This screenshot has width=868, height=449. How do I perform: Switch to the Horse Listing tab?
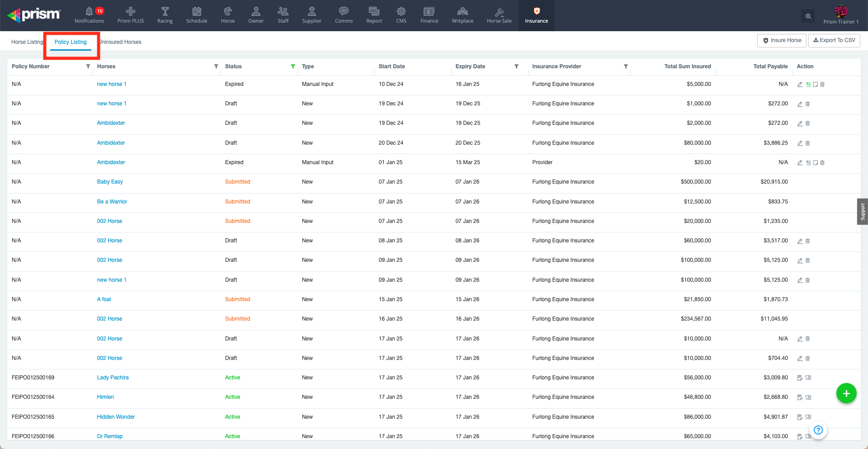click(27, 42)
